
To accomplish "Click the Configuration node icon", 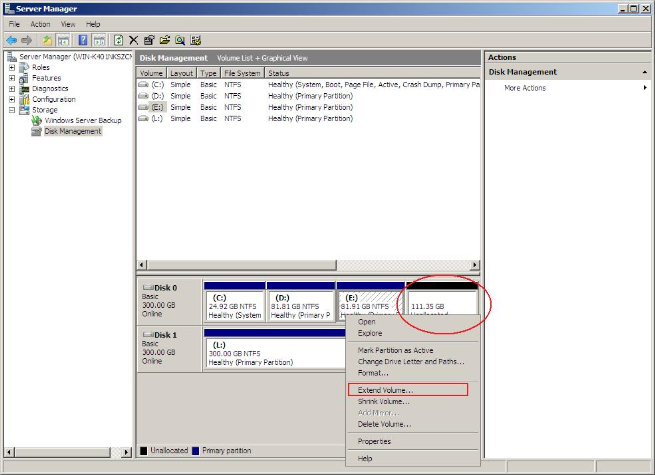I will (25, 99).
